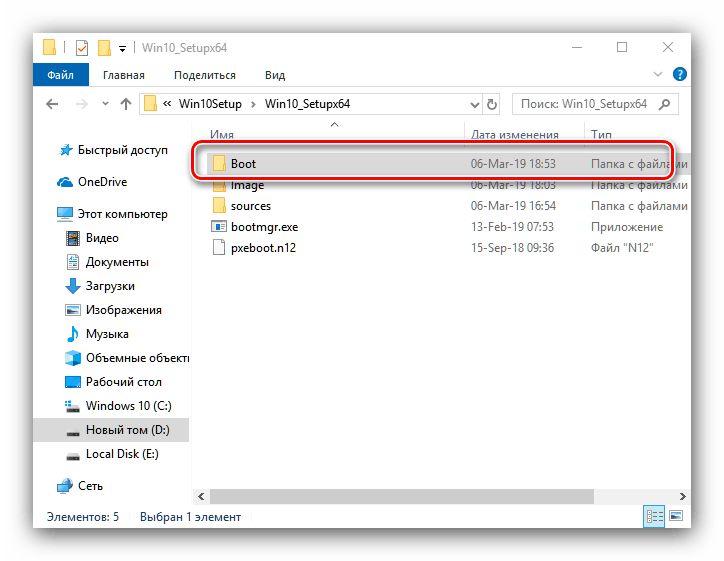Click the Win10_Setupx64 breadcrumb
This screenshot has height=561, width=724.
click(308, 104)
